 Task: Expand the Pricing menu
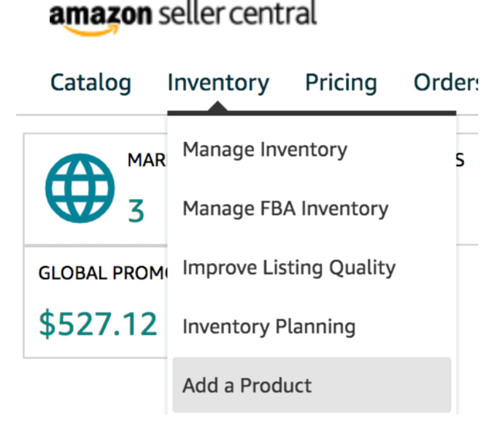coord(341,83)
